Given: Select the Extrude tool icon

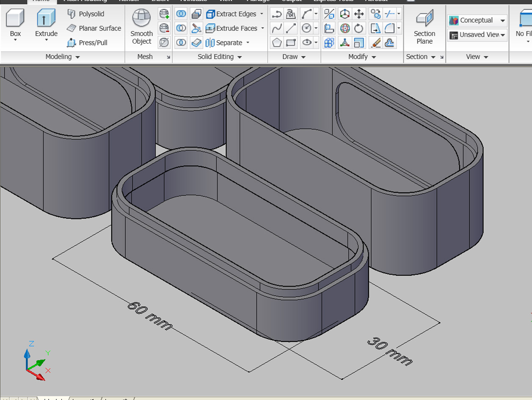Looking at the screenshot, I should (x=46, y=19).
